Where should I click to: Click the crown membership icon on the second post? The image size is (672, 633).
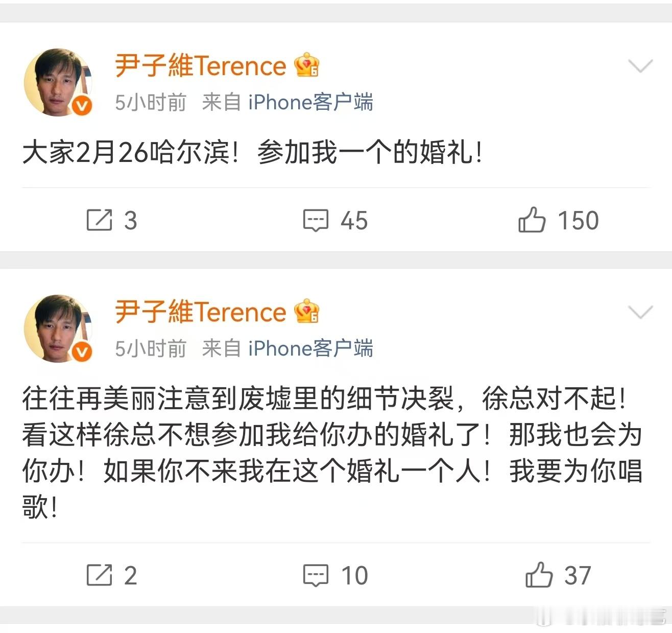307,311
